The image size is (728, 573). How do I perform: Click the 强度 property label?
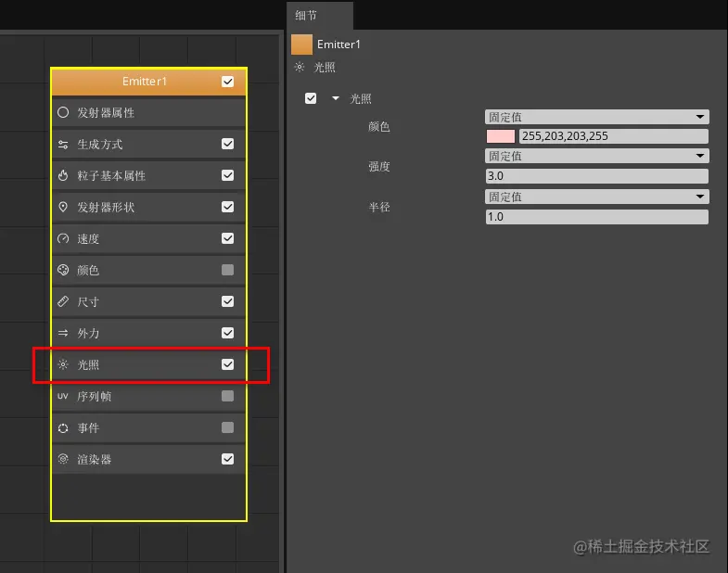coord(379,166)
